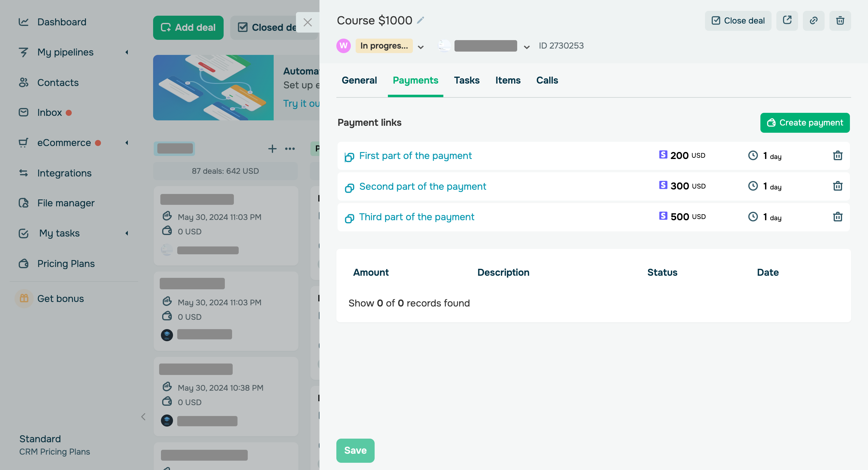The image size is (868, 470).
Task: Click the Create payment button
Action: pos(805,122)
